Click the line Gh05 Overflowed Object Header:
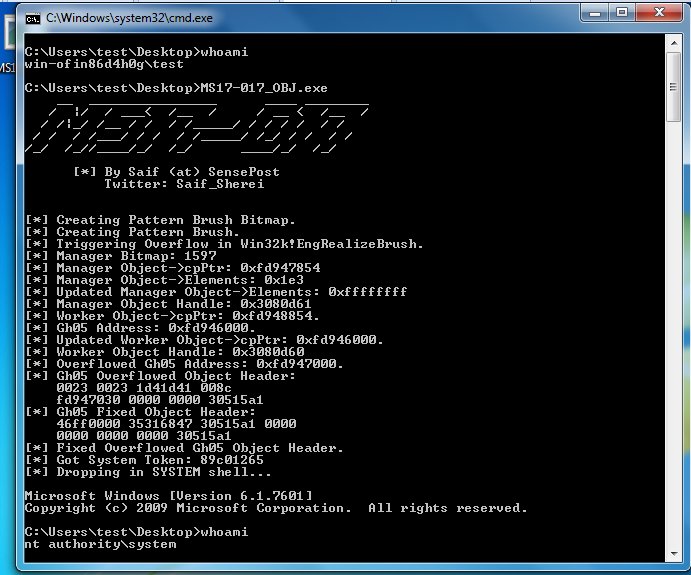 [160, 376]
